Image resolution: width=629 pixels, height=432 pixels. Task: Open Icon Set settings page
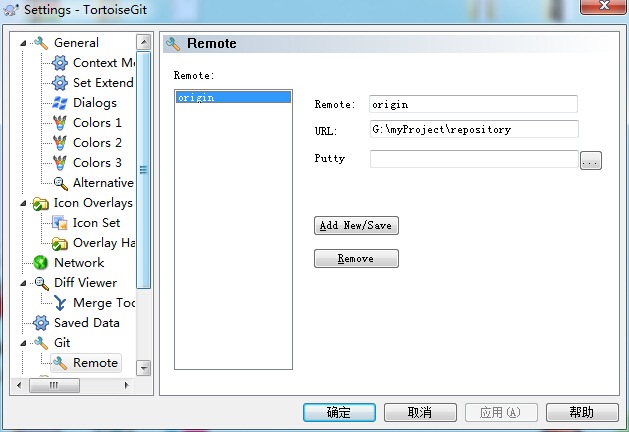96,223
